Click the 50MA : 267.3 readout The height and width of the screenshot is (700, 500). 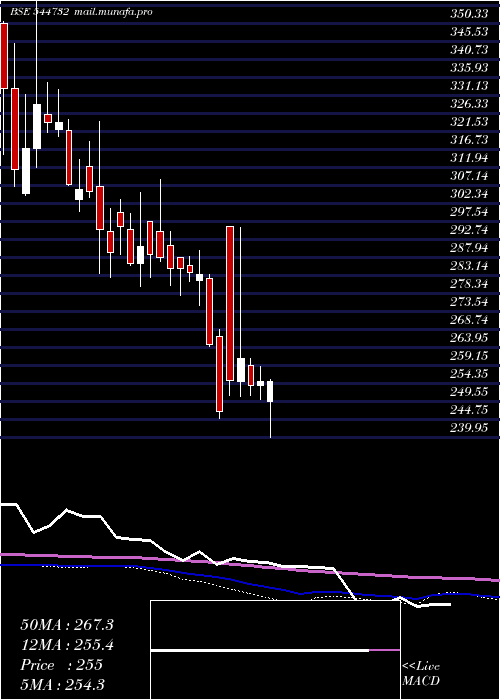point(67,625)
